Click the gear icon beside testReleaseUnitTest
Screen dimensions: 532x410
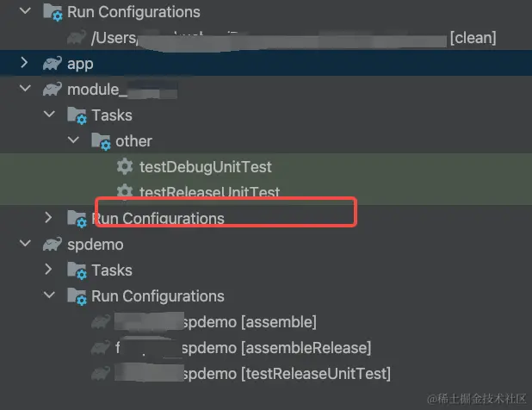click(x=125, y=192)
